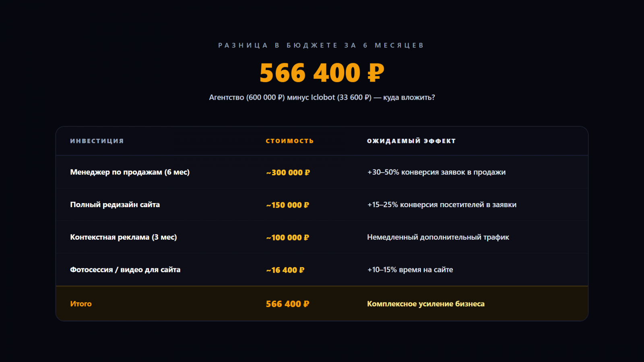Viewport: 644px width, 362px height.
Task: Click the ~16 400 ₽ cost value
Action: pyautogui.click(x=285, y=270)
